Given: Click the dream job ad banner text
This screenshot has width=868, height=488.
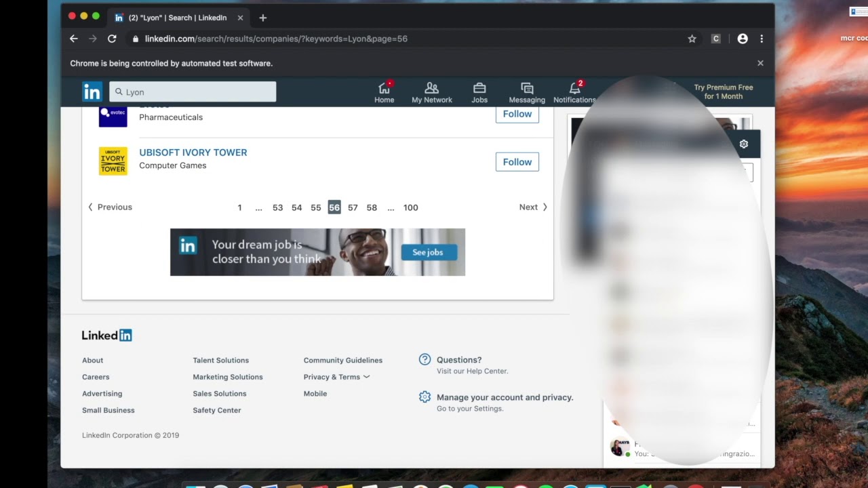Looking at the screenshot, I should pyautogui.click(x=266, y=251).
